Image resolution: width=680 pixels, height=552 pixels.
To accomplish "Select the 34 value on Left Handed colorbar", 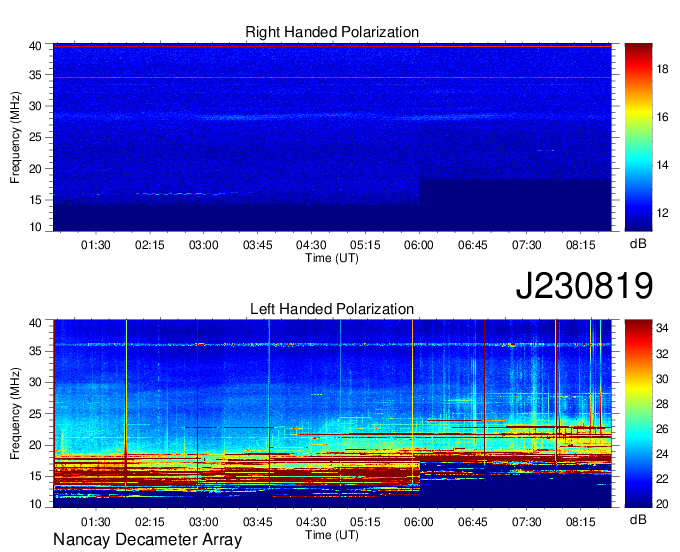I will pyautogui.click(x=662, y=328).
